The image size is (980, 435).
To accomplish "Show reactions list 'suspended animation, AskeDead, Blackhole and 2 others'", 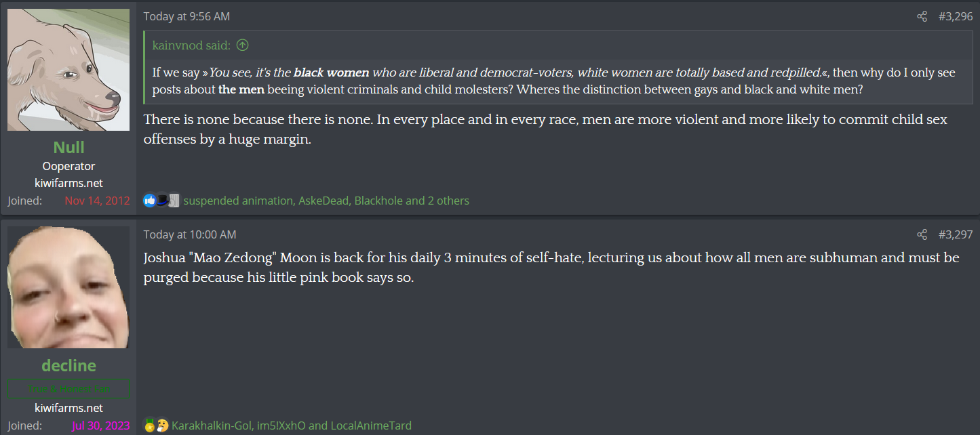I will pyautogui.click(x=326, y=201).
